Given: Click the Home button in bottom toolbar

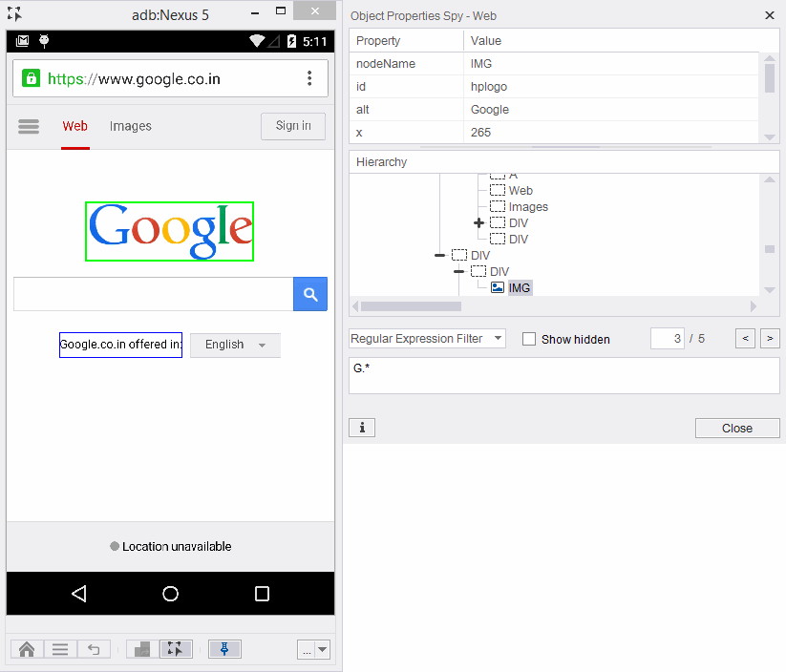Looking at the screenshot, I should tap(27, 649).
